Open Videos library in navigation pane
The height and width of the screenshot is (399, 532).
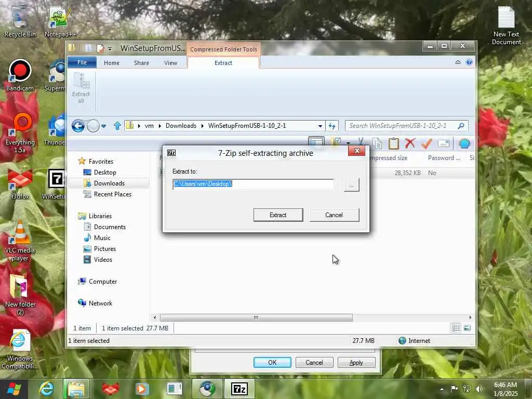click(x=103, y=260)
